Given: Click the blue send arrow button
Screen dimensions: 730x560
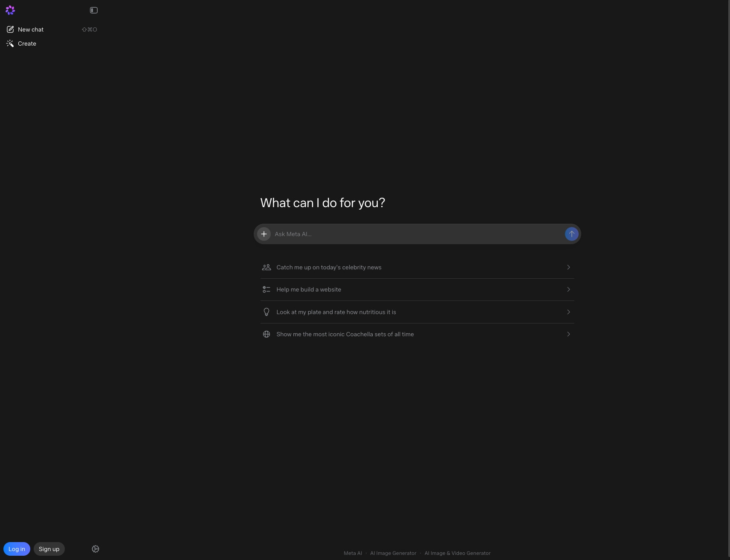Looking at the screenshot, I should tap(571, 234).
